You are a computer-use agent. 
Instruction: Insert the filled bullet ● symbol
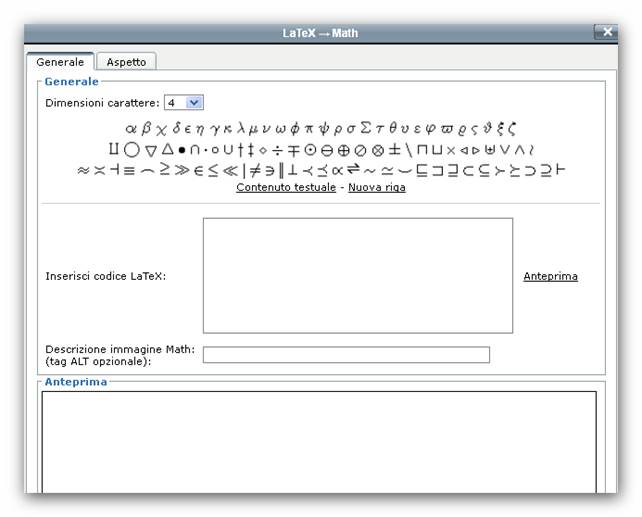pyautogui.click(x=182, y=150)
